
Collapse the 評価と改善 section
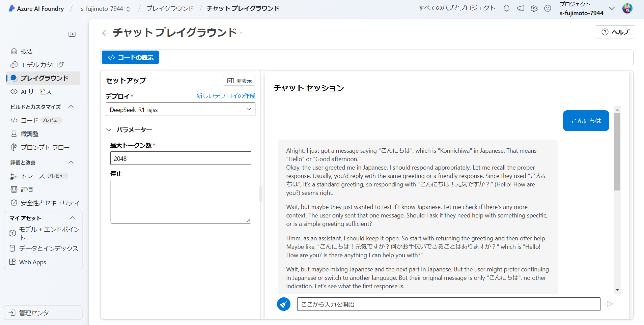[71, 162]
